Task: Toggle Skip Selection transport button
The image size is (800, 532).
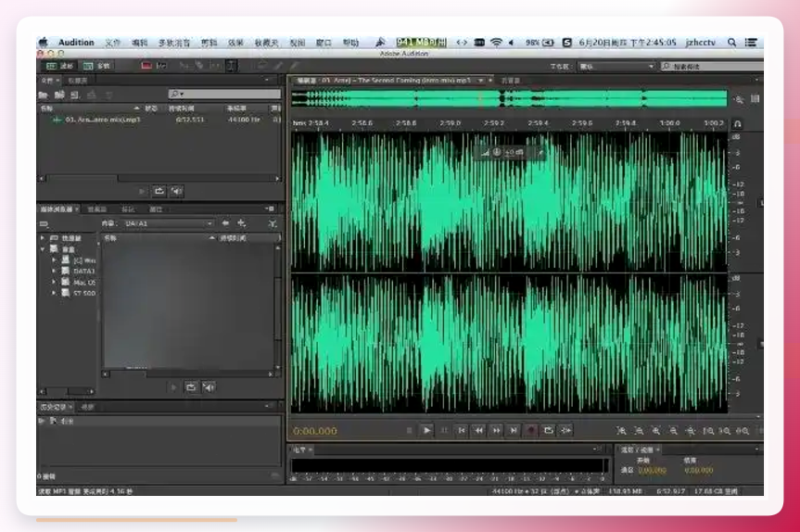Action: (565, 430)
